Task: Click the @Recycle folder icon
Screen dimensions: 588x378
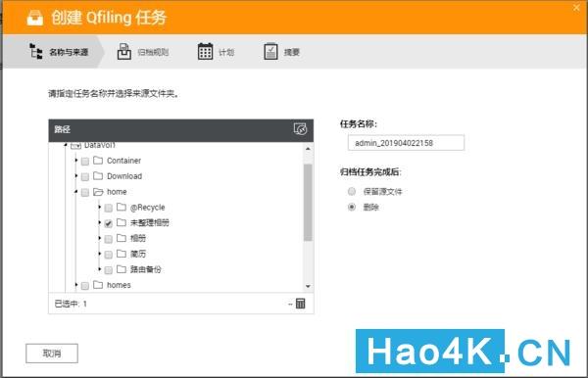Action: (122, 207)
